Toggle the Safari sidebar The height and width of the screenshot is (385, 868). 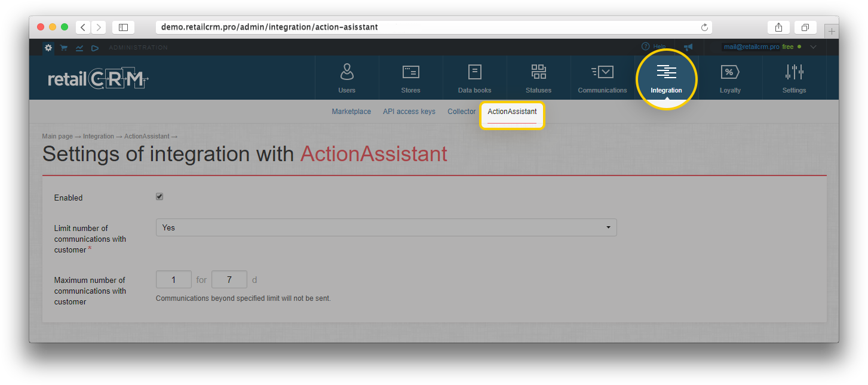point(123,27)
